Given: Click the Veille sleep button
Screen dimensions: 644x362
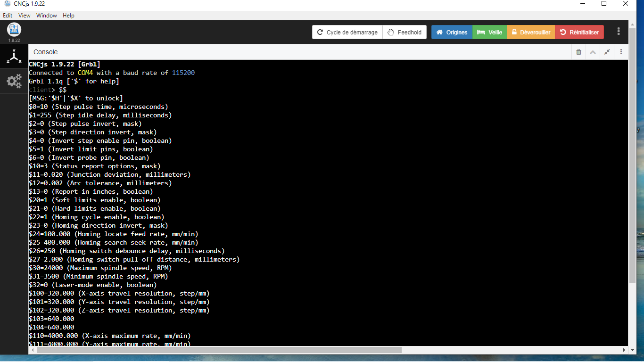Looking at the screenshot, I should pyautogui.click(x=489, y=32).
